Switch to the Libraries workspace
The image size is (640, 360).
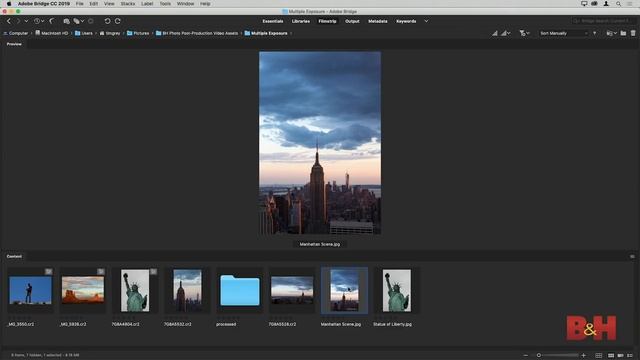click(301, 21)
